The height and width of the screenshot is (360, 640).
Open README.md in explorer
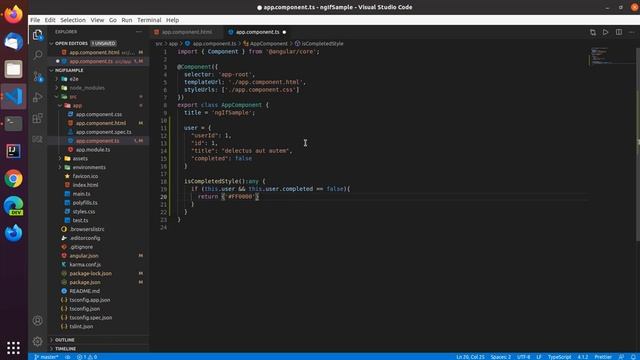tap(84, 291)
